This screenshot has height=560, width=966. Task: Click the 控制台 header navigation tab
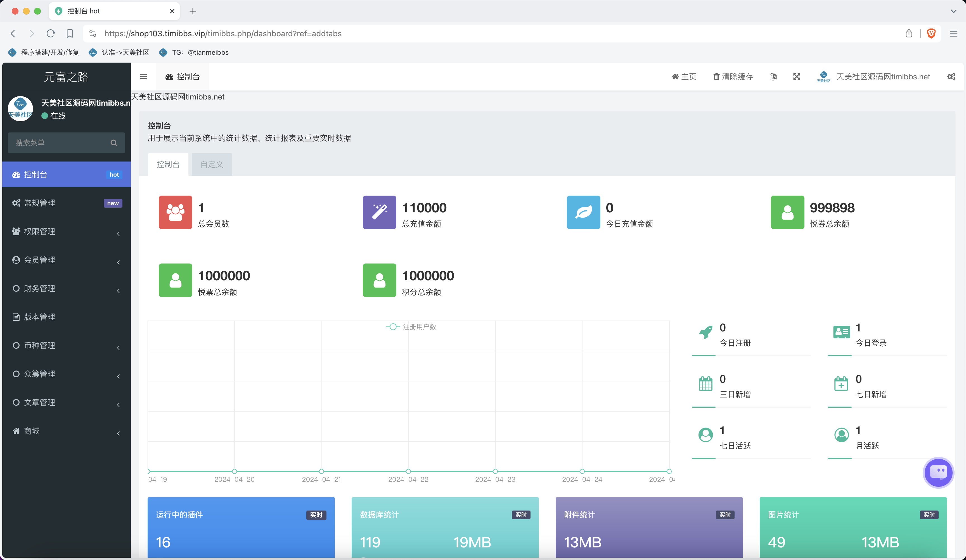click(183, 77)
